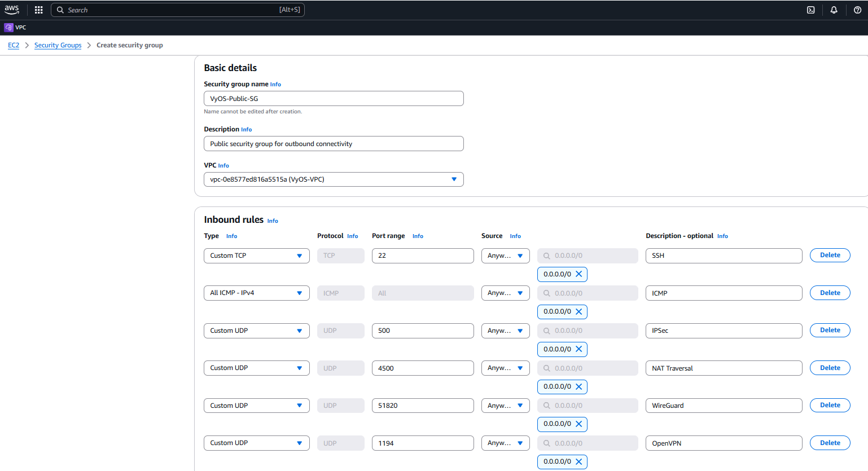868x471 pixels.
Task: Delete the OpenVPN inbound rule
Action: [x=830, y=443]
